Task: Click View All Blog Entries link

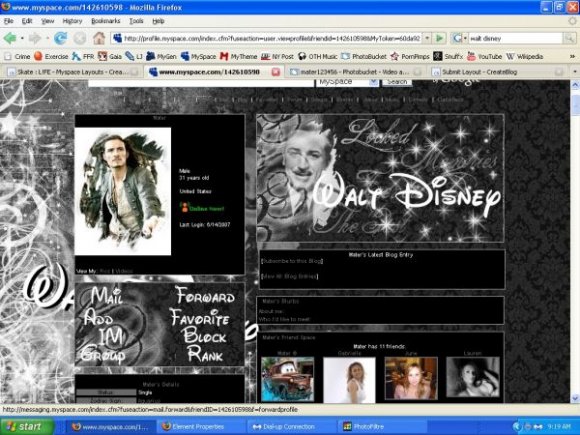Action: click(290, 276)
